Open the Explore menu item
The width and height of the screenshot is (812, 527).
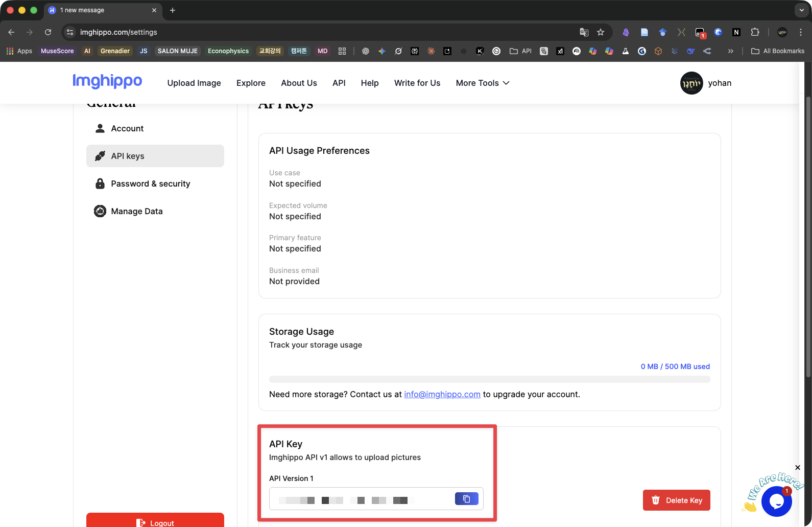click(x=251, y=83)
